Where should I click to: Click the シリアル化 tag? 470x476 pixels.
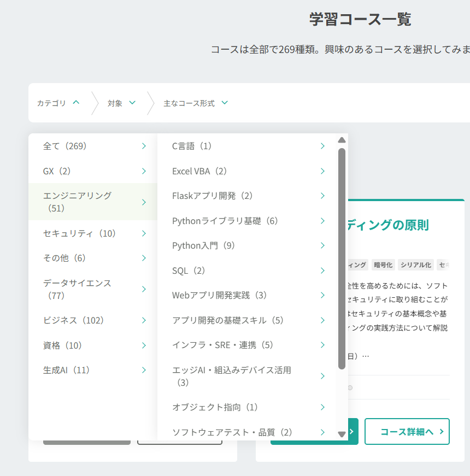[x=415, y=265]
